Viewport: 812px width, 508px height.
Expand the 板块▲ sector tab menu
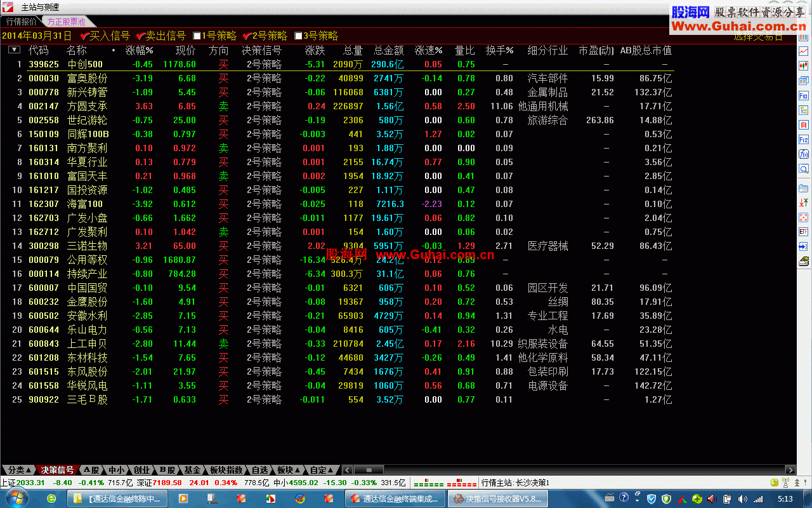coord(289,470)
